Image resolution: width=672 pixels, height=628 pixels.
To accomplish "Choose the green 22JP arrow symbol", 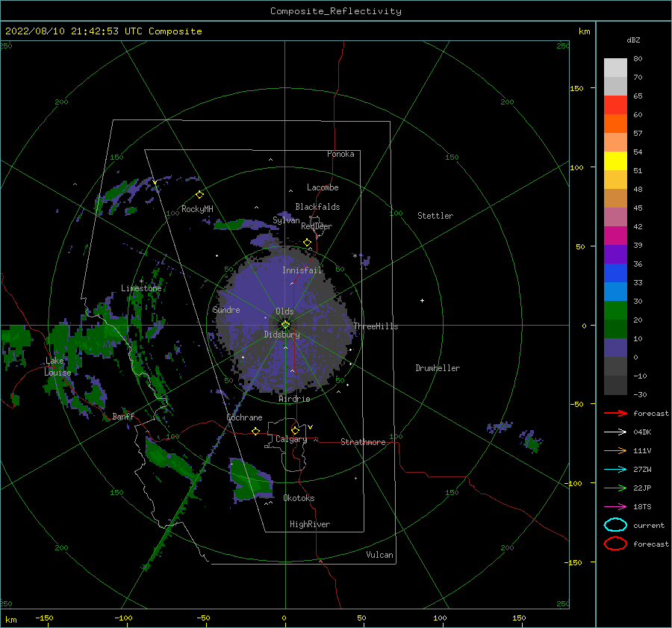I will click(x=615, y=488).
